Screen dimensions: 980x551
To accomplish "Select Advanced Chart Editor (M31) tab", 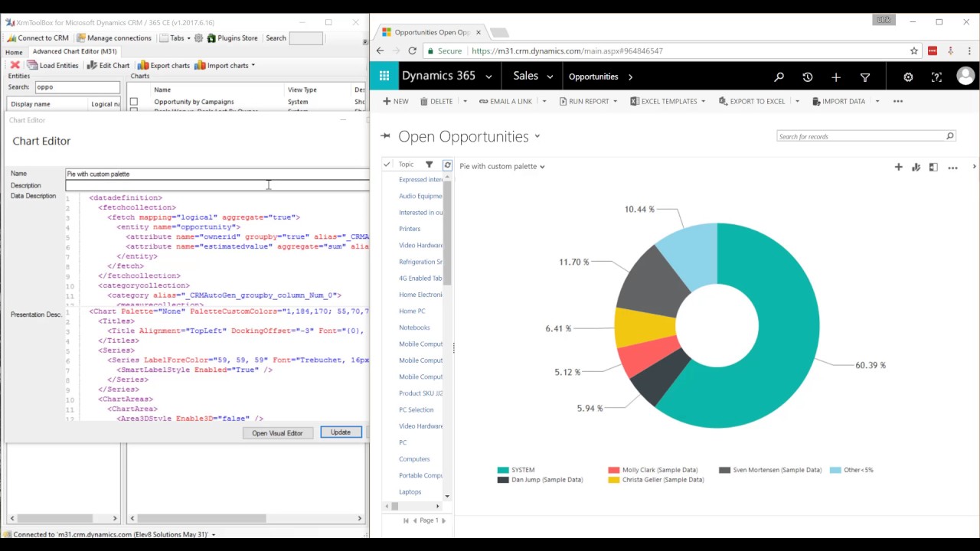I will tap(74, 51).
